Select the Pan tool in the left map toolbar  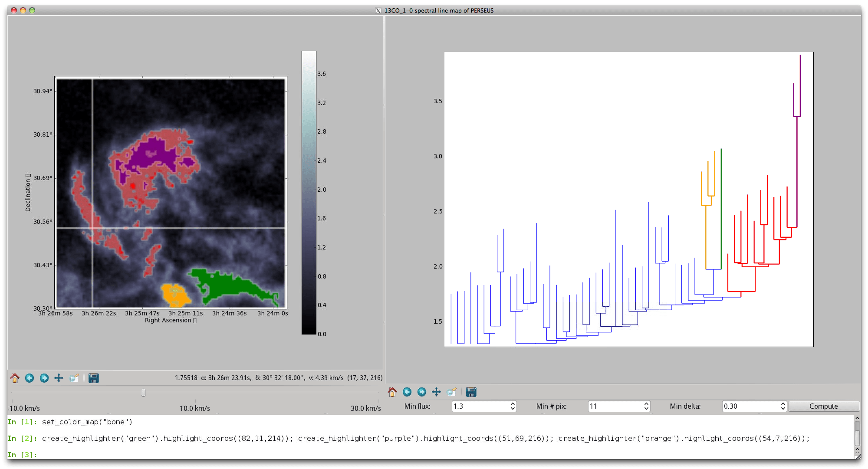click(59, 378)
